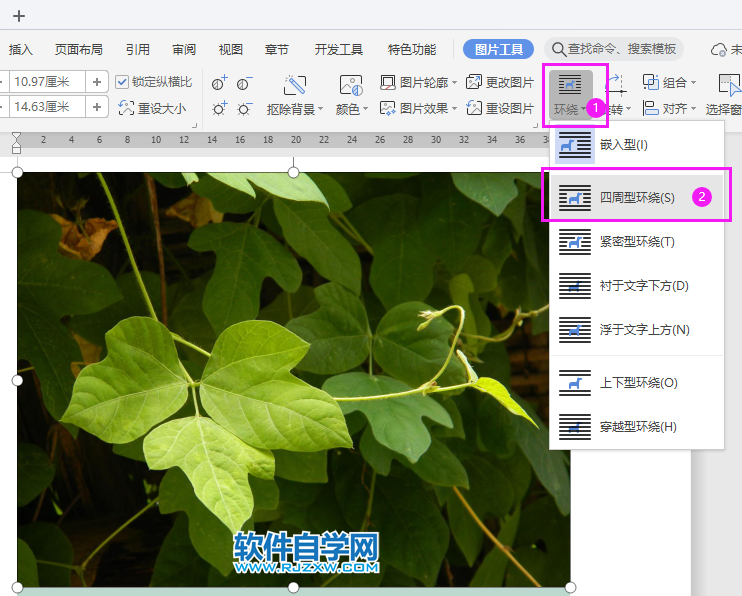The width and height of the screenshot is (742, 596).
Task: Choose 四周型环绕(S) wrap option
Action: [x=637, y=197]
